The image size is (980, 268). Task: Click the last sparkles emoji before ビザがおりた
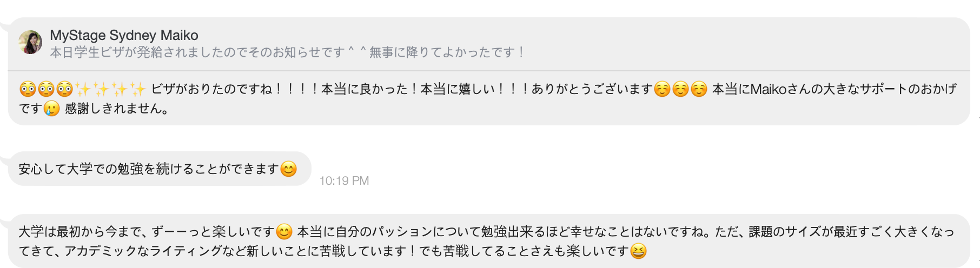click(137, 89)
